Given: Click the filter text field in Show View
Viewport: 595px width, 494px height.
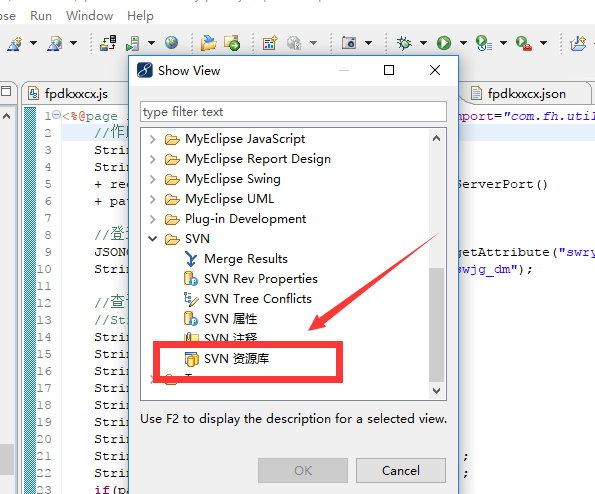Looking at the screenshot, I should tap(293, 112).
